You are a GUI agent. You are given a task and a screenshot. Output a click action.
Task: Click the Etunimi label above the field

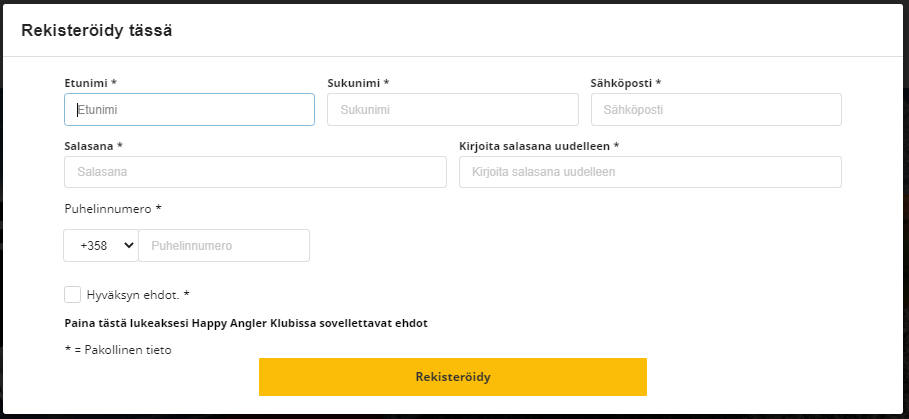[x=90, y=83]
